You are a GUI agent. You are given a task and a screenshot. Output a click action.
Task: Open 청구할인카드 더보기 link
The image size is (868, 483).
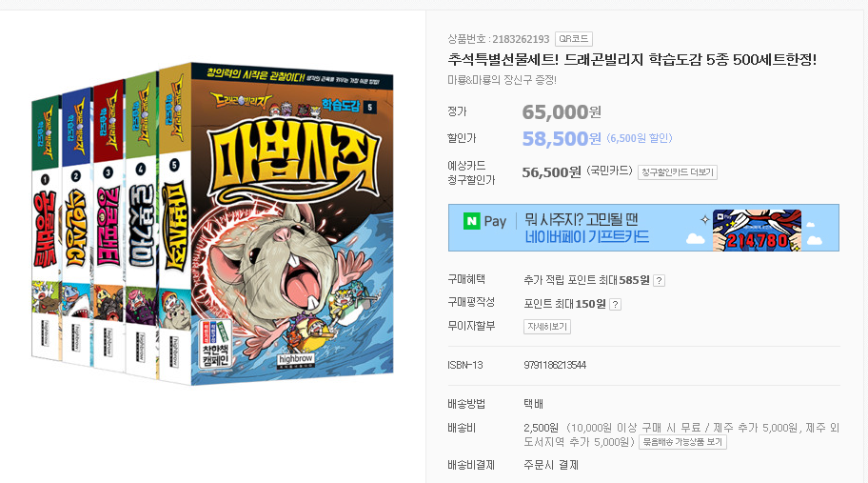[677, 172]
